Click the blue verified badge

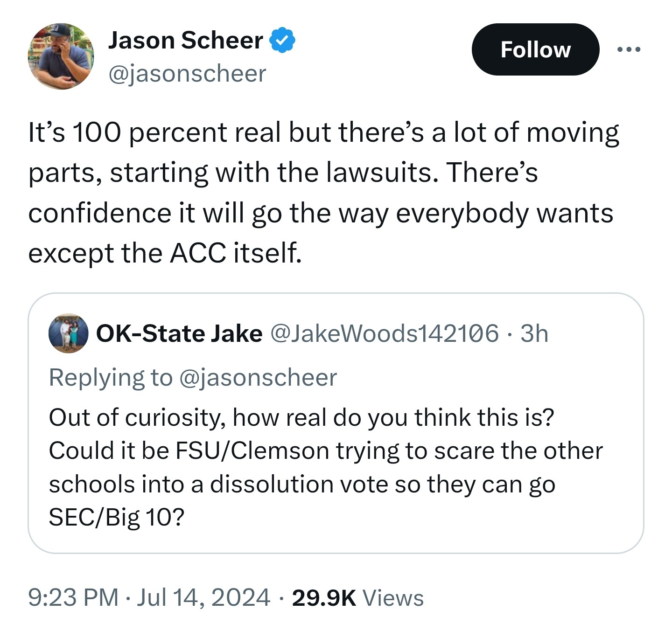pyautogui.click(x=282, y=40)
